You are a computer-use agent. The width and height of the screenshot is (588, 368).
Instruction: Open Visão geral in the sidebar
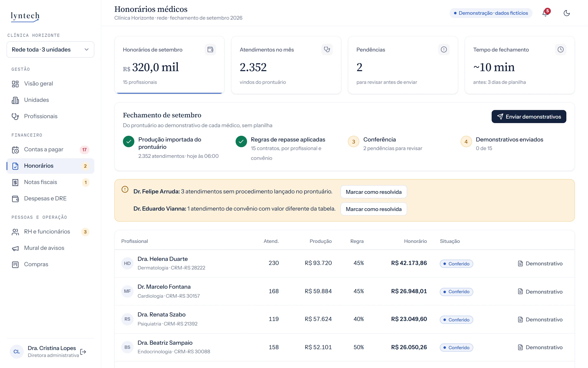50,83
